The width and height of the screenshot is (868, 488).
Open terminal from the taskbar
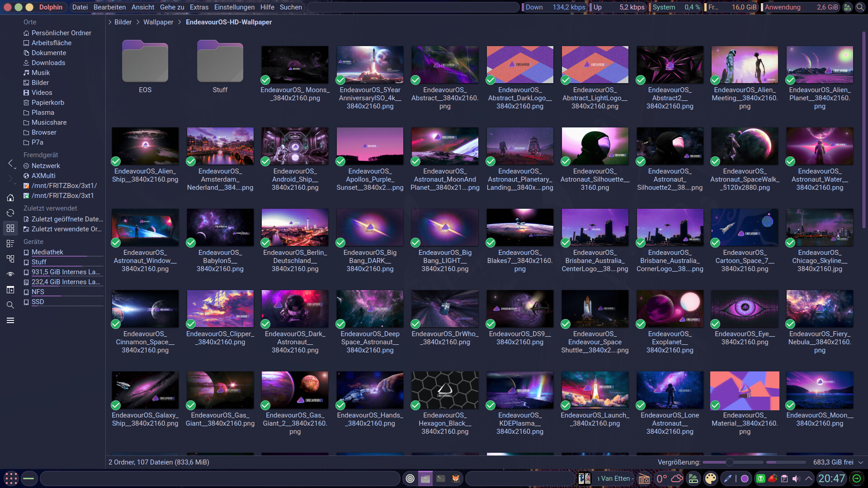pyautogui.click(x=441, y=479)
